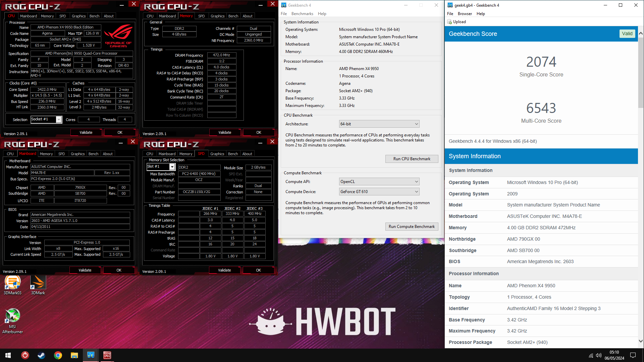
Task: Click the Core Speed 3422.0 MHz field
Action: 47,89
